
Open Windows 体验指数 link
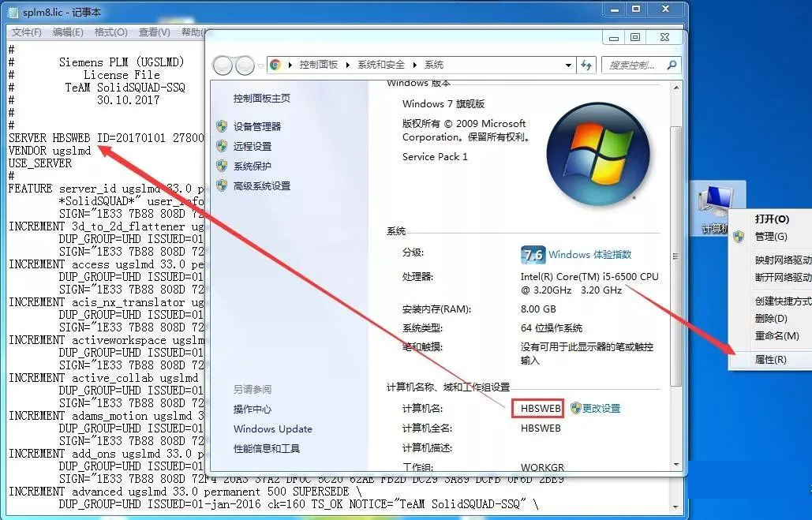tap(589, 254)
